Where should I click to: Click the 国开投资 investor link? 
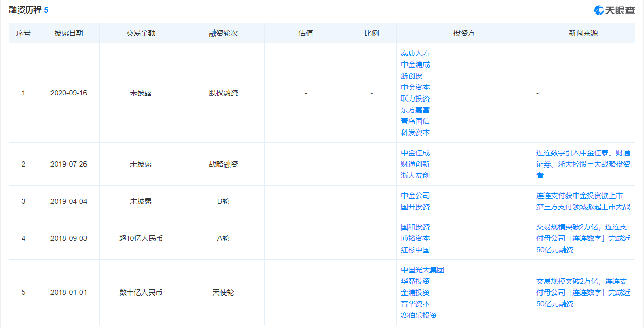(x=415, y=207)
